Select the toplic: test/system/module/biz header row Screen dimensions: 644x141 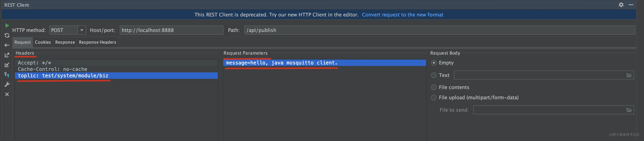pyautogui.click(x=116, y=76)
